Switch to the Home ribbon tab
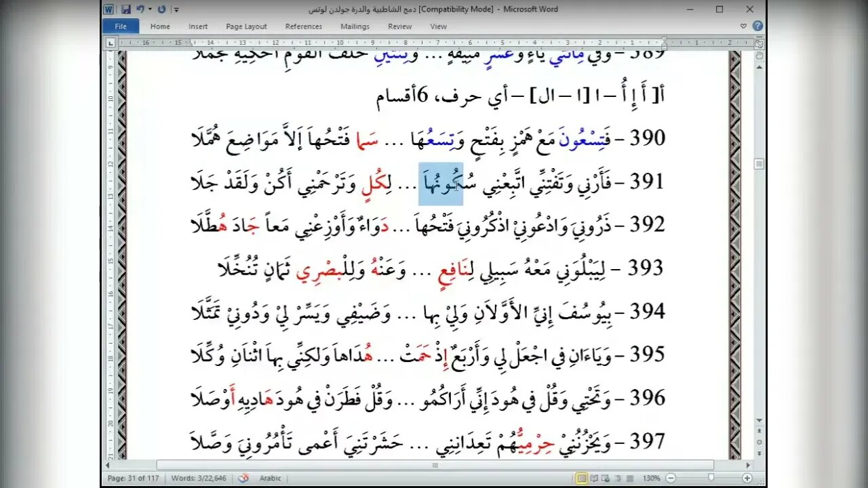 click(x=160, y=26)
